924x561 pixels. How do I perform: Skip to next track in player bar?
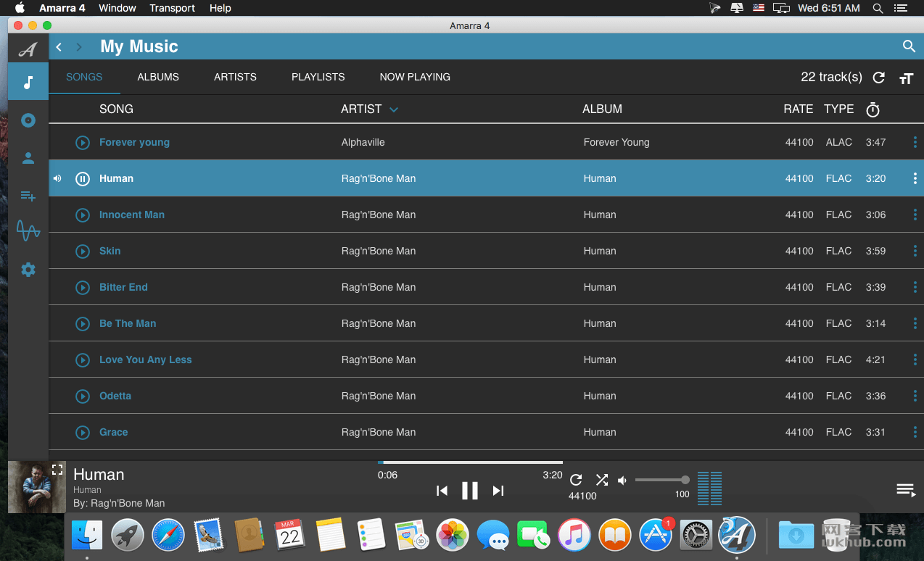[498, 491]
